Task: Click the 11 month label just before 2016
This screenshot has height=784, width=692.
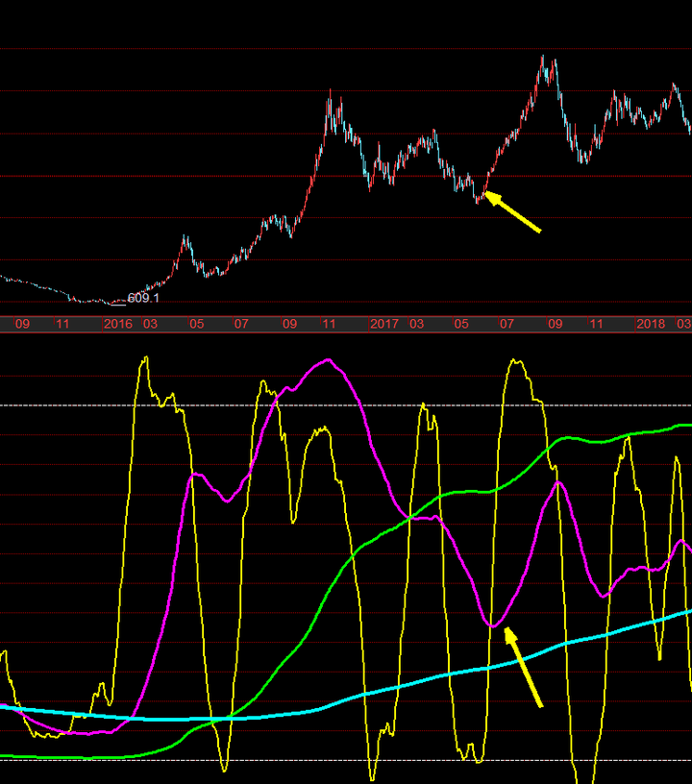Action: 62,324
